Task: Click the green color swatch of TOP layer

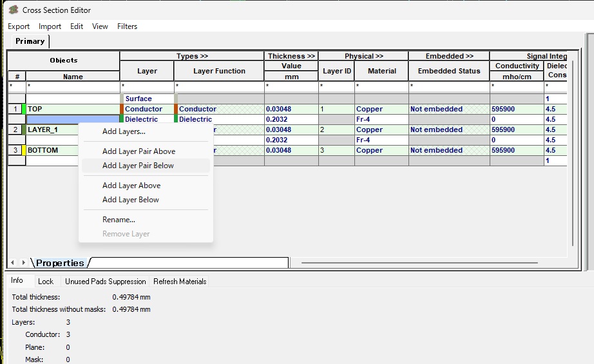Action: (x=24, y=109)
